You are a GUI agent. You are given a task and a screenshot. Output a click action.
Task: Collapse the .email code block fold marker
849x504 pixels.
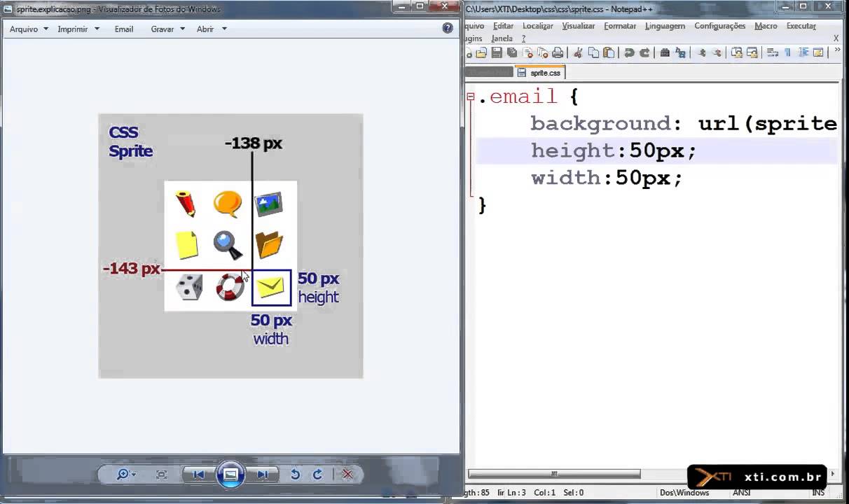point(471,97)
